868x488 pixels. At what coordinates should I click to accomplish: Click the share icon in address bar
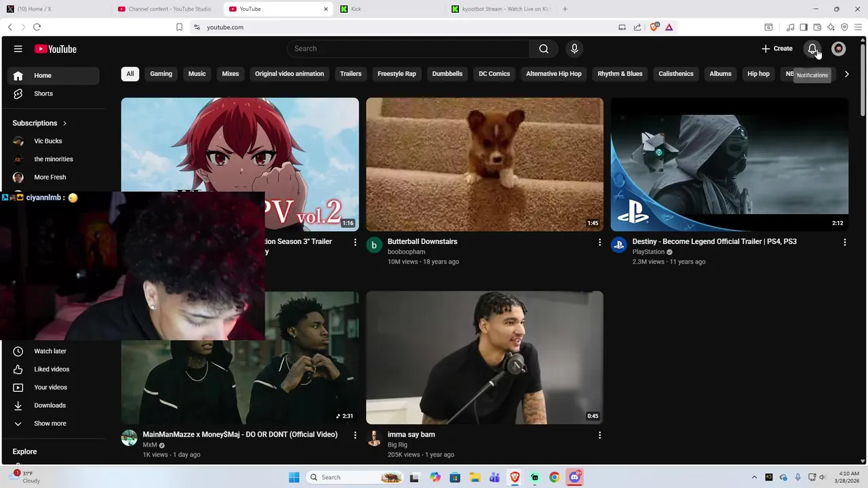[637, 27]
